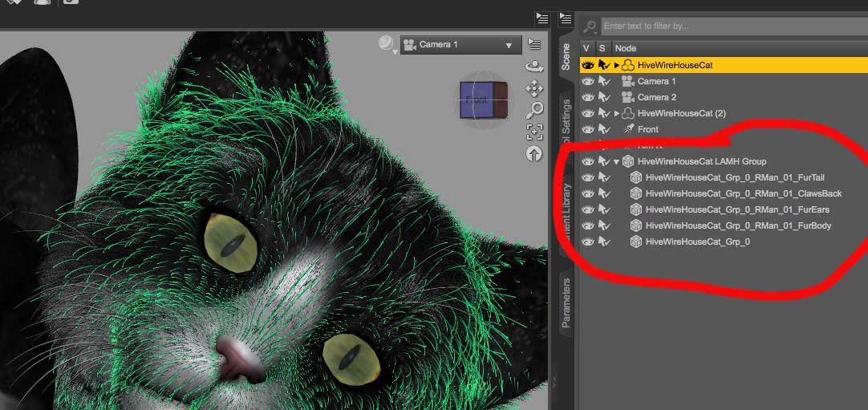Switch to the Scene tab

tap(566, 58)
